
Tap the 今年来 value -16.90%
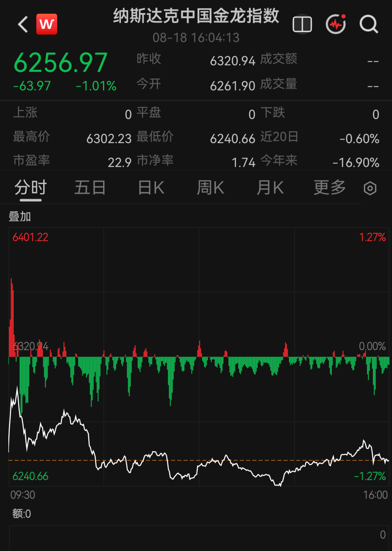[356, 163]
